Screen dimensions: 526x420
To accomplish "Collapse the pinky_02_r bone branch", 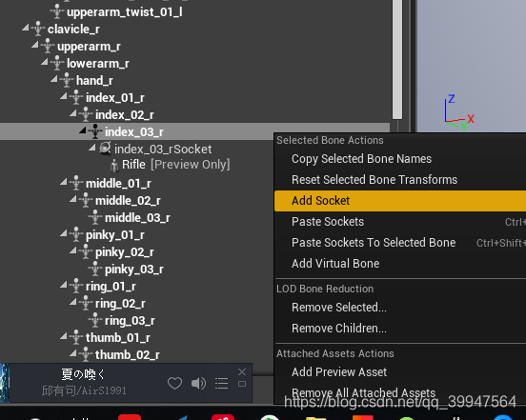I will pyautogui.click(x=73, y=250).
